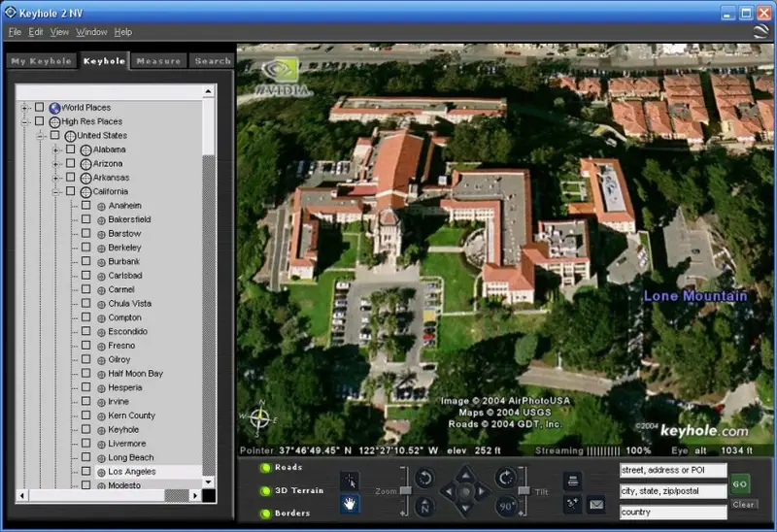Viewport: 777px width, 532px height.
Task: Pan left with the left arrow
Action: [449, 492]
